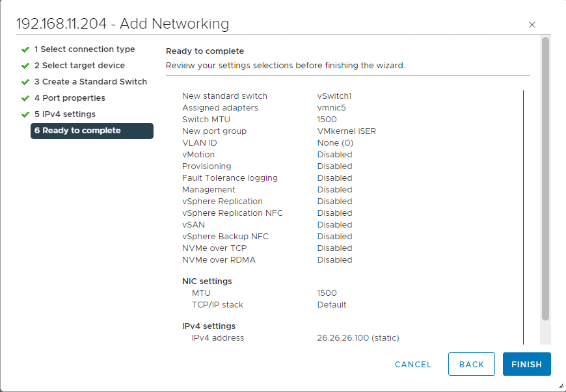
Task: Click the green checkmark beside Select connection type
Action: [25, 49]
